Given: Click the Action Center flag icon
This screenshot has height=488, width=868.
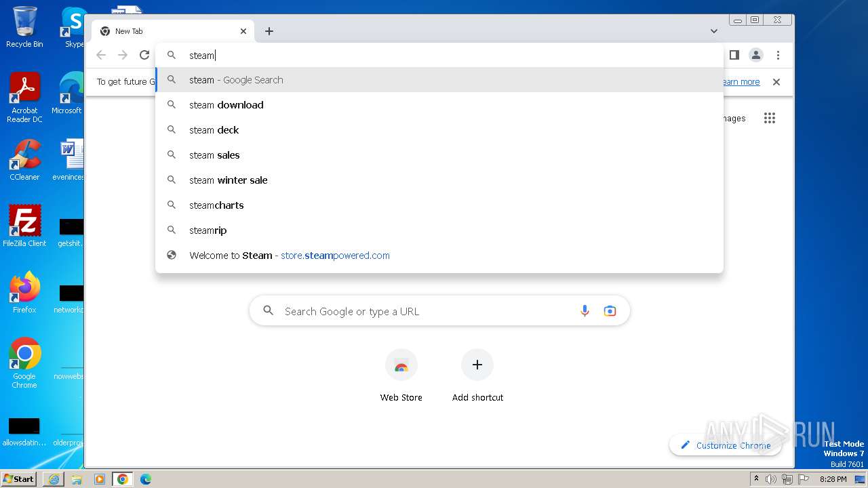Looking at the screenshot, I should point(802,479).
